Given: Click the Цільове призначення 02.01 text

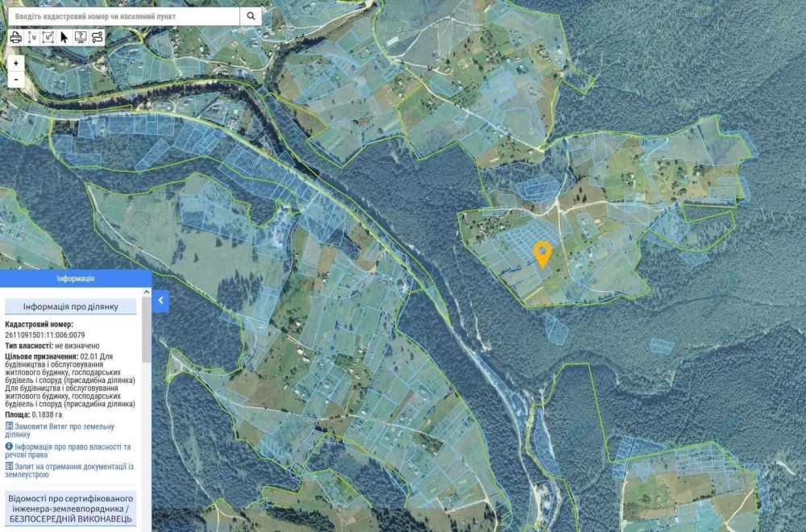Looking at the screenshot, I should (x=70, y=380).
